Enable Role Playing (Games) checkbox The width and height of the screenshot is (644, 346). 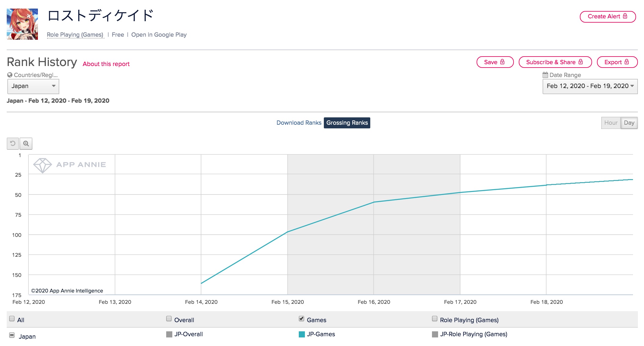point(435,319)
